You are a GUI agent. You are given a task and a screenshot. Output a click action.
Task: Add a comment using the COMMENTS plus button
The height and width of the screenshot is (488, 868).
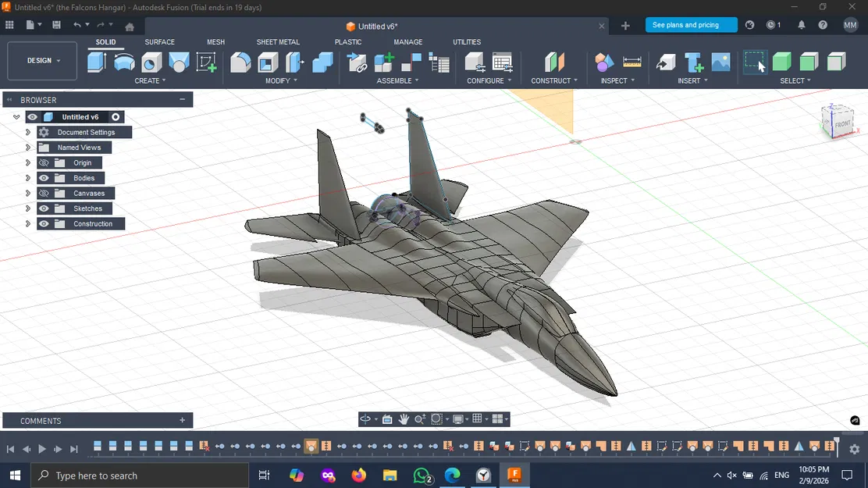pyautogui.click(x=182, y=420)
